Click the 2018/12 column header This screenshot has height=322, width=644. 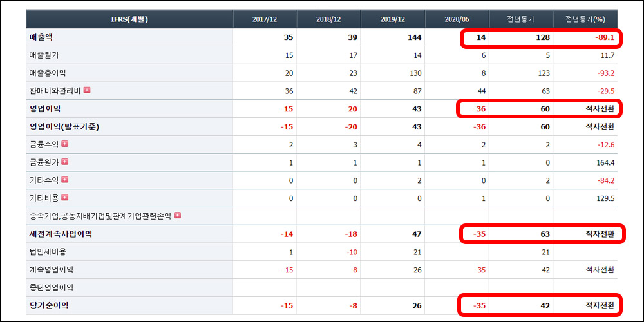[x=328, y=19]
